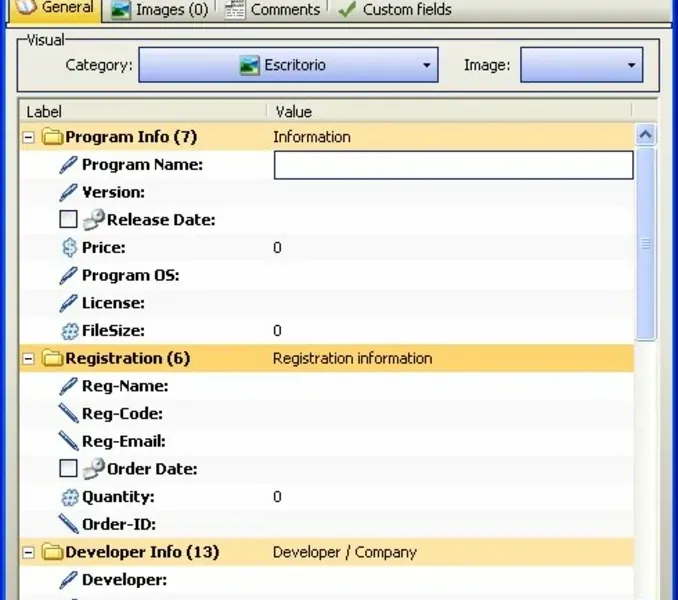Click the pen icon next to Reg-Code
This screenshot has width=678, height=600.
click(x=68, y=413)
